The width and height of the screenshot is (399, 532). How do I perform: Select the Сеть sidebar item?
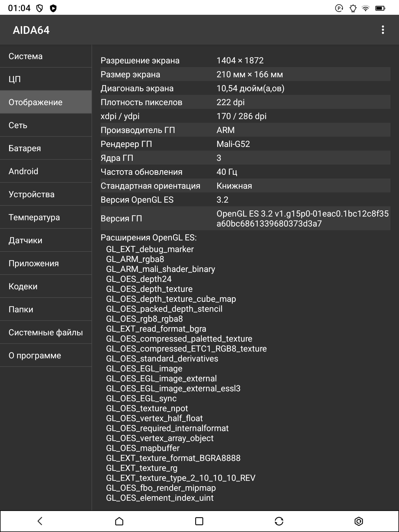tap(46, 125)
